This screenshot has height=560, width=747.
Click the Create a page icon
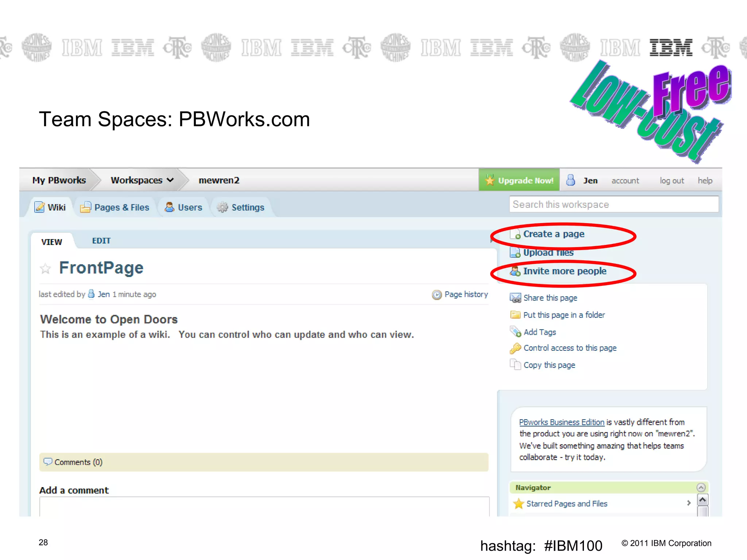(x=515, y=234)
